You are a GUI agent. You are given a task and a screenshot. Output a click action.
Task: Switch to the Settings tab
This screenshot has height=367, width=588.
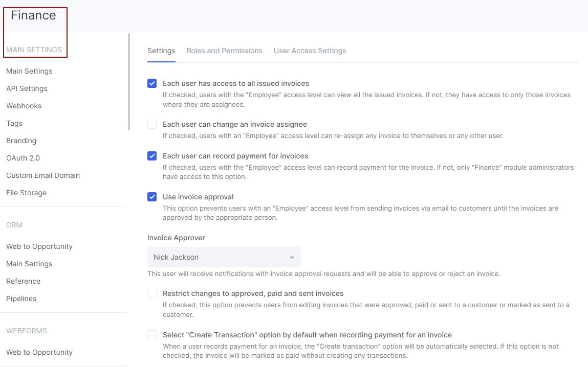(161, 51)
